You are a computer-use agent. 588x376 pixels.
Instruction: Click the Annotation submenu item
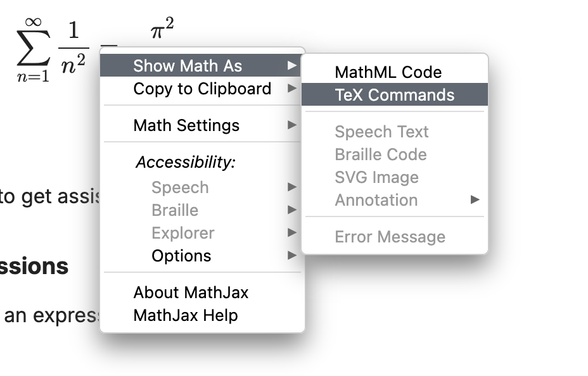[376, 200]
